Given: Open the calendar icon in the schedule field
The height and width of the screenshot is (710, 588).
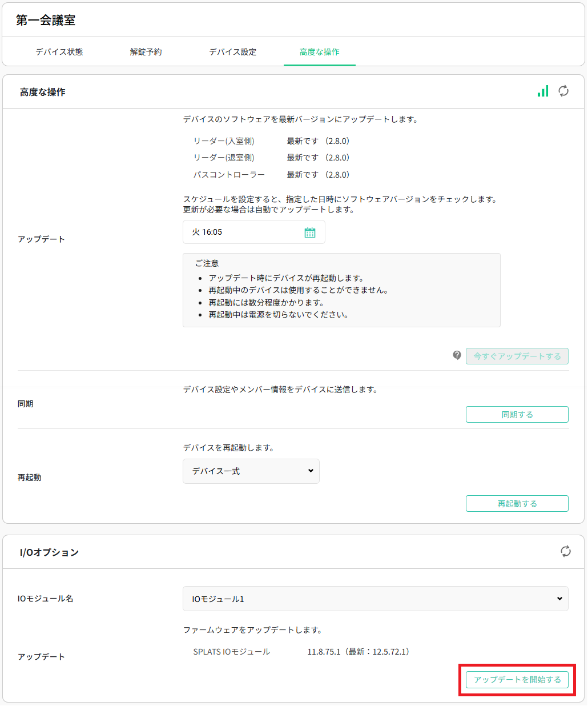Looking at the screenshot, I should point(309,232).
